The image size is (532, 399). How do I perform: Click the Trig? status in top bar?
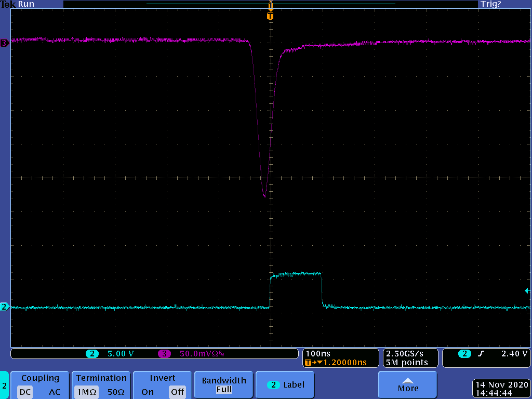[490, 4]
